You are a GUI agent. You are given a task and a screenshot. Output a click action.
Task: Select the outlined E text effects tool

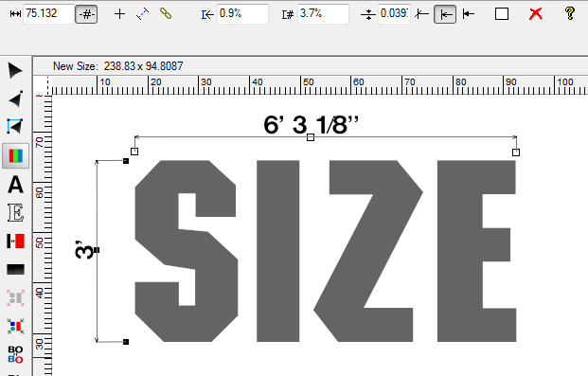pos(15,213)
